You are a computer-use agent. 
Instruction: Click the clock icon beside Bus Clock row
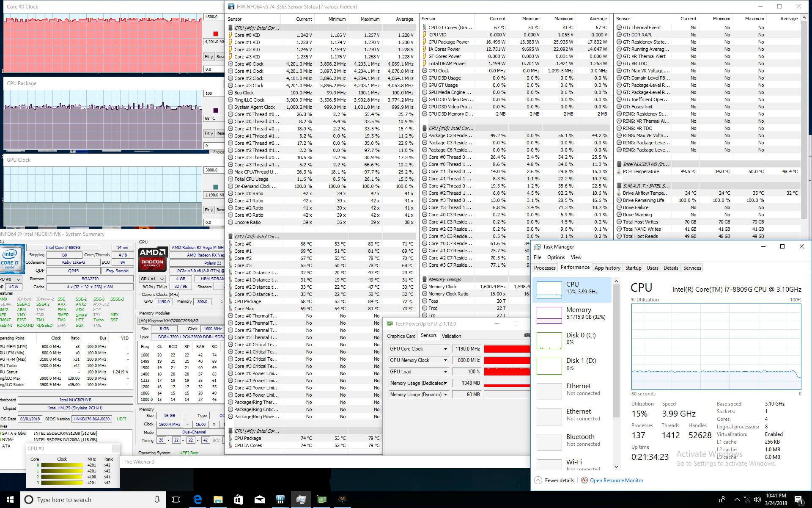click(x=230, y=93)
